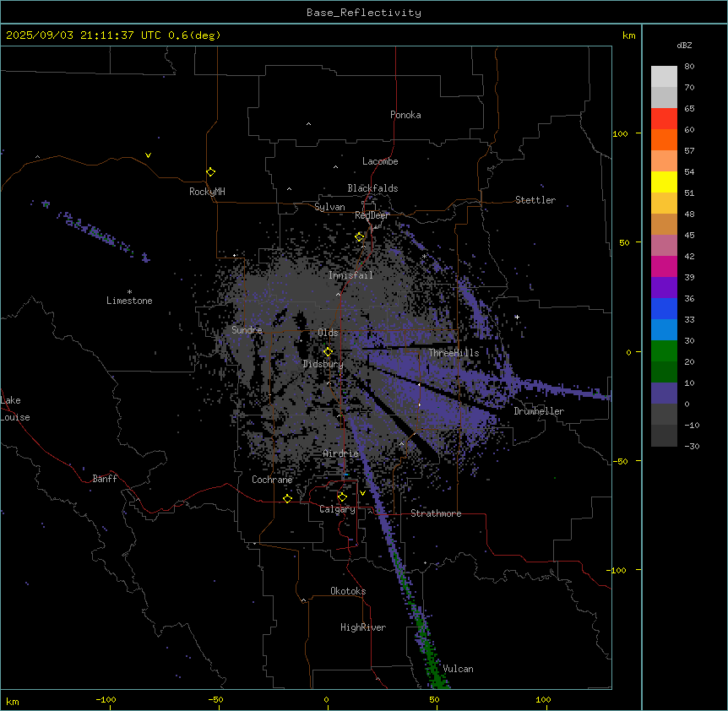Select the light blue 30-33 dBZ swatch

664,330
